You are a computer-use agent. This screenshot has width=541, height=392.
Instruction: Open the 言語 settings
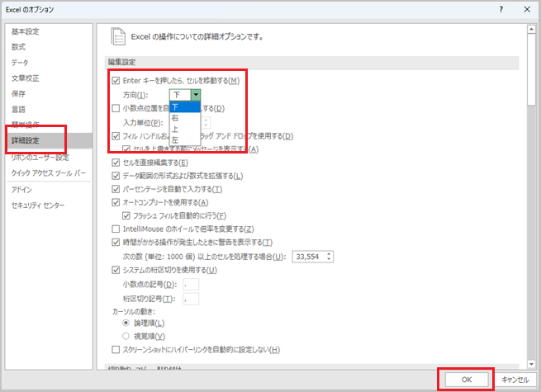click(18, 109)
